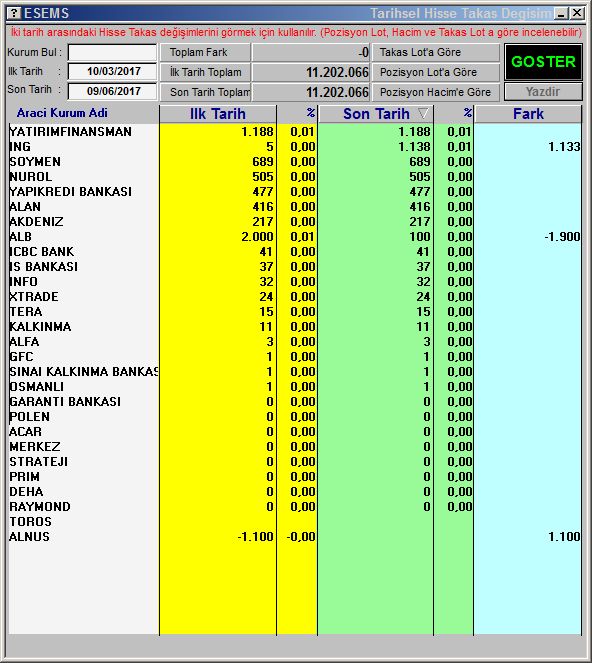Sort by Fark column header

tap(528, 114)
